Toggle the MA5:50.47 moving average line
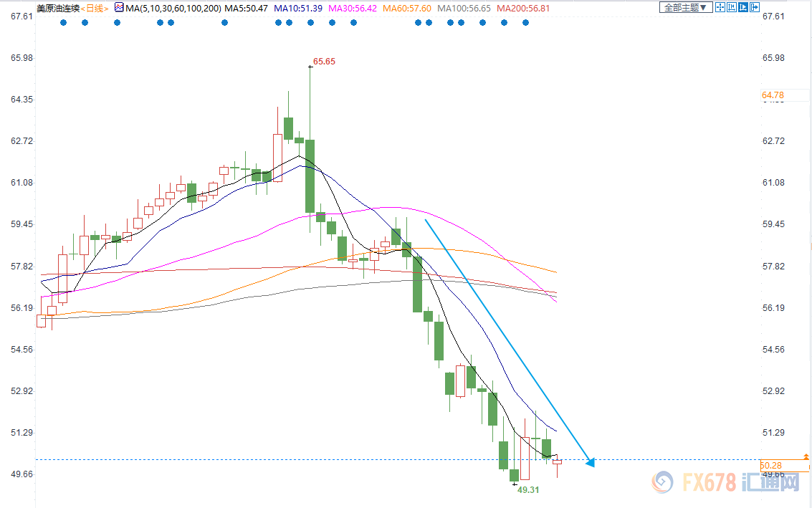This screenshot has height=508, width=812. (x=246, y=8)
